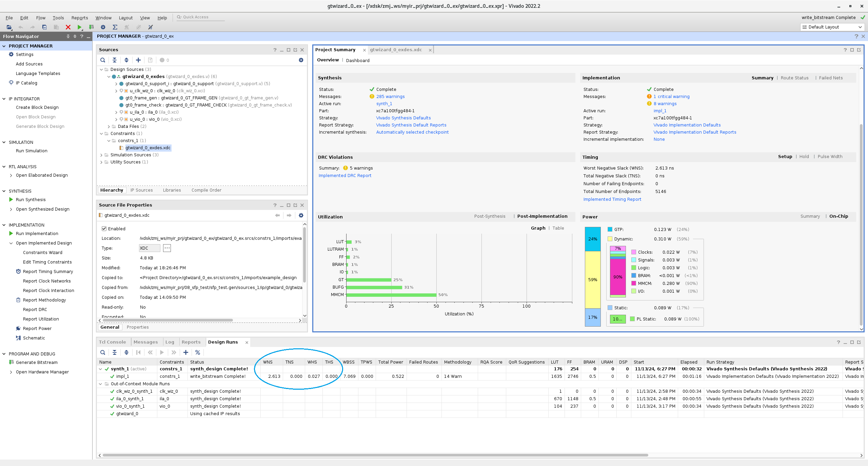Click the Schematic icon in Flow Navigator
The width and height of the screenshot is (868, 466).
click(18, 338)
